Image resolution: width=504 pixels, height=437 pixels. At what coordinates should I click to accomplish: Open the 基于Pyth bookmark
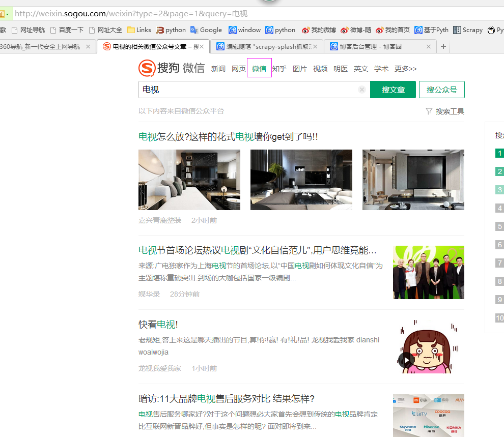coord(431,30)
